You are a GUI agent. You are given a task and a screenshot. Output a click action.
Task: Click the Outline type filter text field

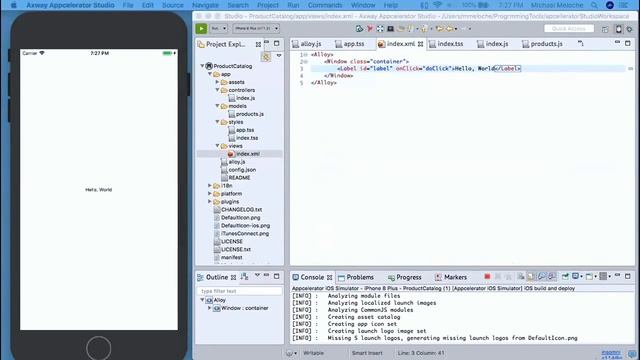(240, 291)
